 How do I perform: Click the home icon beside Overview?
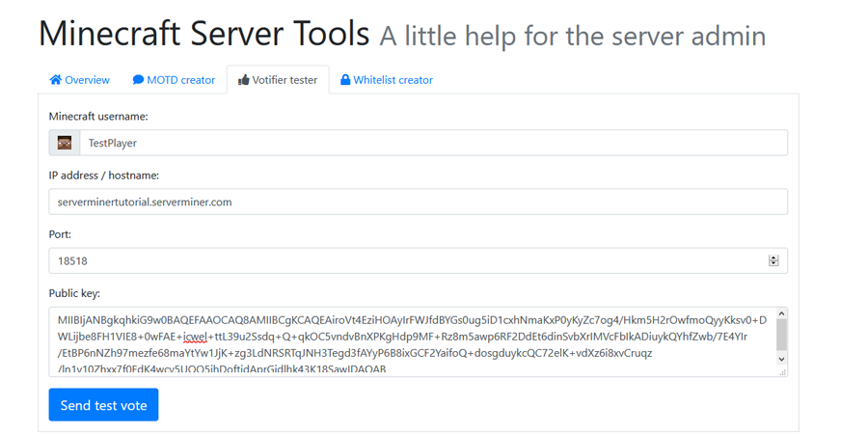point(55,80)
